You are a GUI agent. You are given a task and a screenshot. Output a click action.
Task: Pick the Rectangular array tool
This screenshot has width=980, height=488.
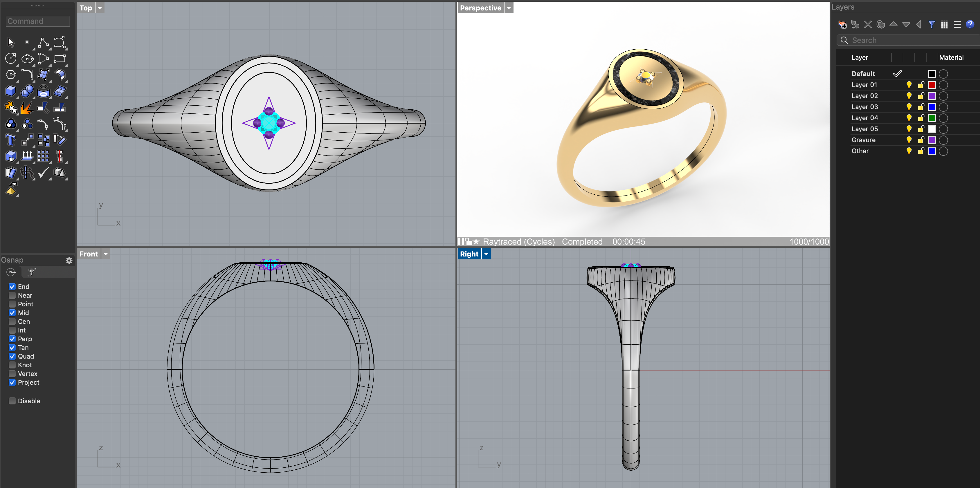[43, 156]
